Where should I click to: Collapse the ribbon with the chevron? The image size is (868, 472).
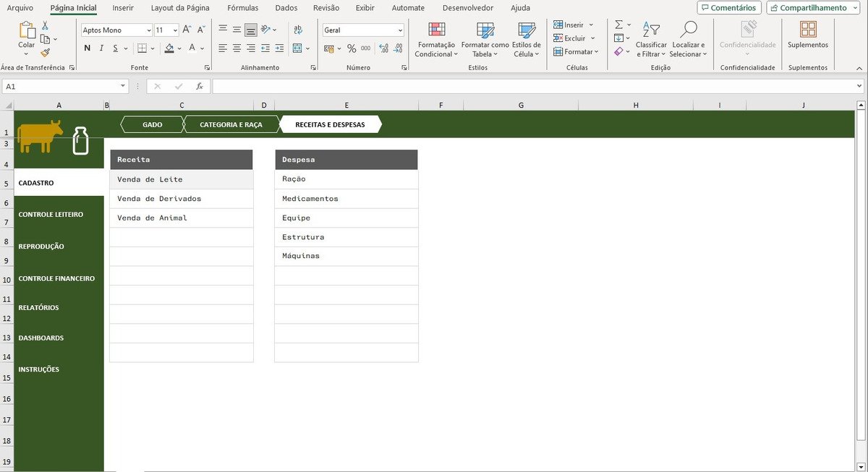pos(859,67)
